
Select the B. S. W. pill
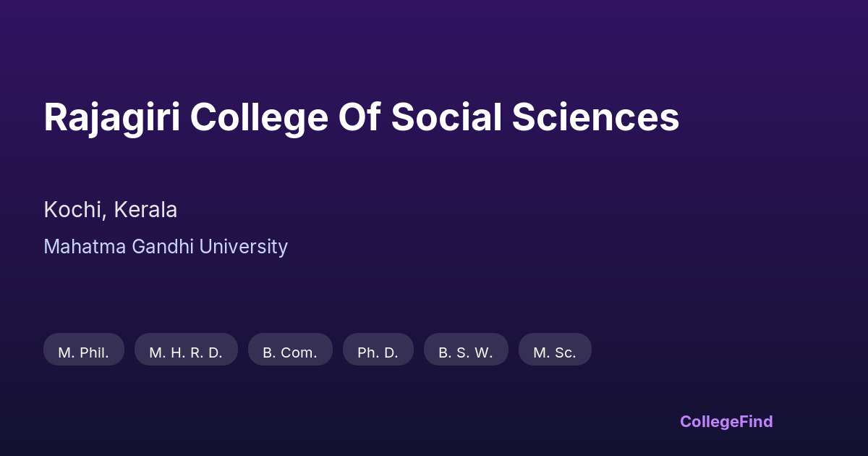pos(466,352)
